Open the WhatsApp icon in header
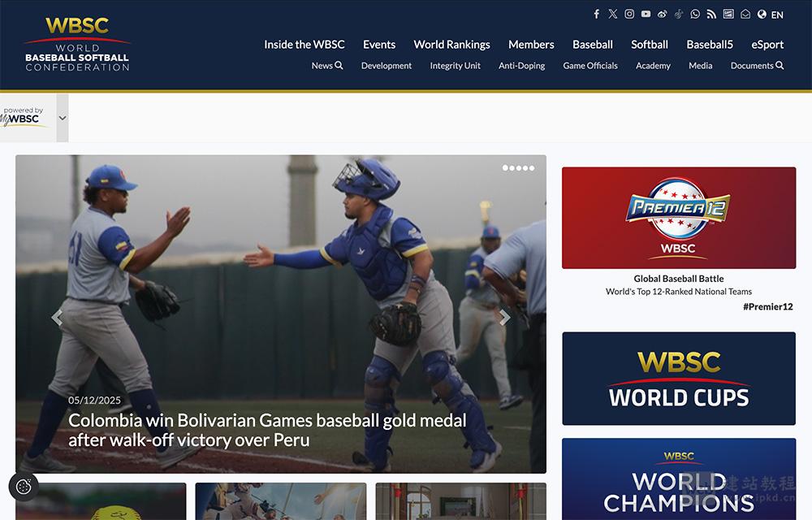The height and width of the screenshot is (520, 812). pos(695,14)
